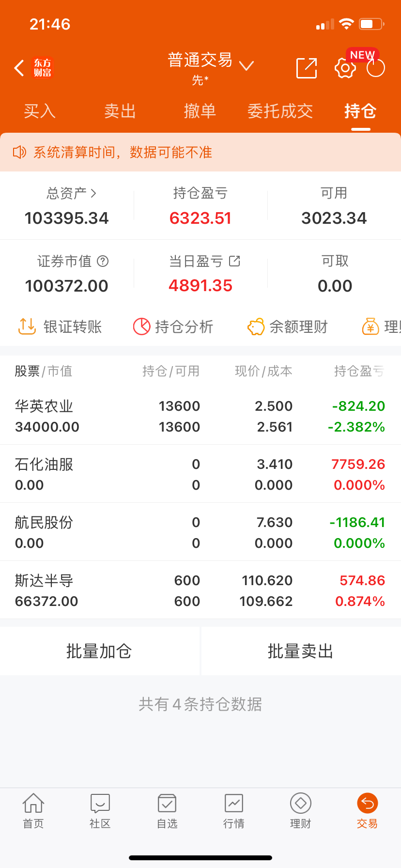This screenshot has height=868, width=401.
Task: Open the share/export icon in header
Action: tap(307, 68)
